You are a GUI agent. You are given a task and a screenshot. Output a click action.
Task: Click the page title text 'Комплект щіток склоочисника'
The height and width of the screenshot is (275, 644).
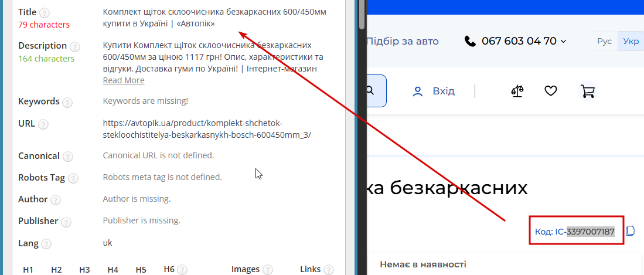163,12
